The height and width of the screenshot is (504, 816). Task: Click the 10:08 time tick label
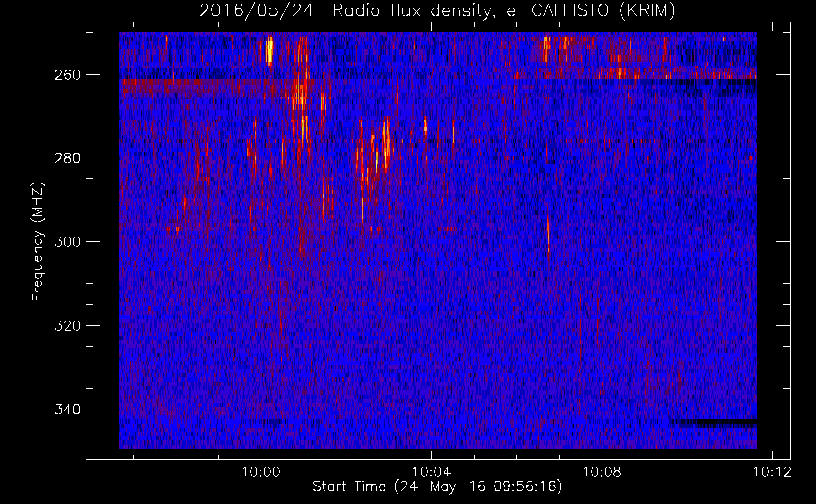[602, 472]
